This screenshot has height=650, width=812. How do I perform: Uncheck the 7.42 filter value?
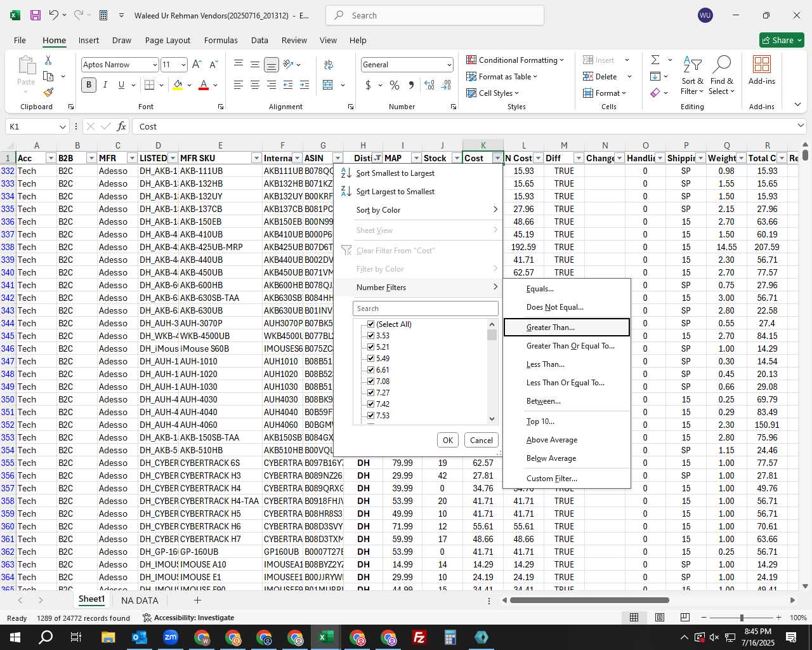(371, 404)
